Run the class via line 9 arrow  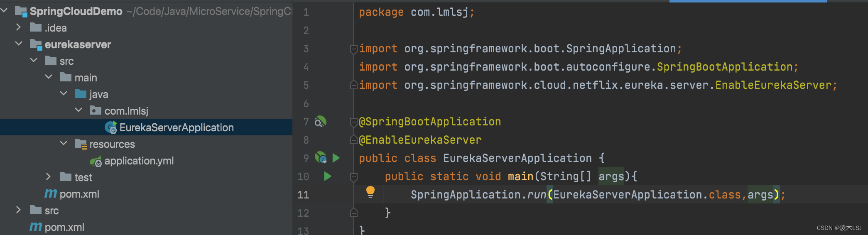336,158
